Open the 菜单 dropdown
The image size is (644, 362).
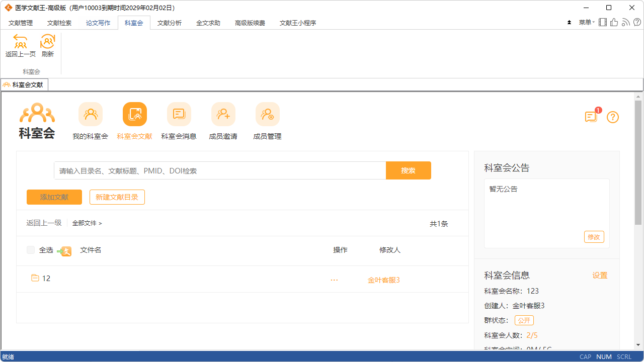point(586,22)
